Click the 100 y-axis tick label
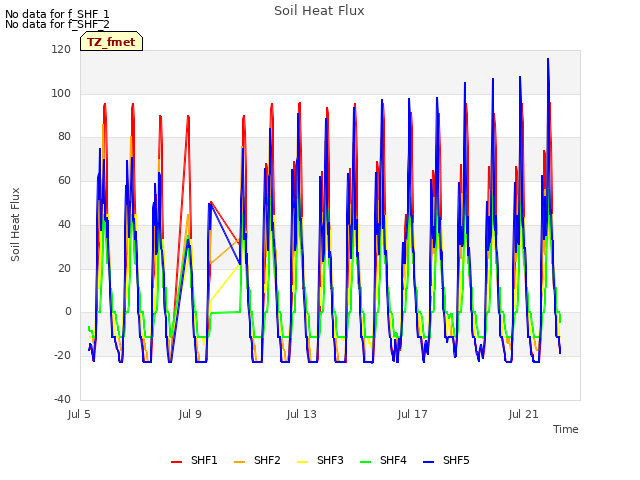640x480 pixels. tap(61, 93)
